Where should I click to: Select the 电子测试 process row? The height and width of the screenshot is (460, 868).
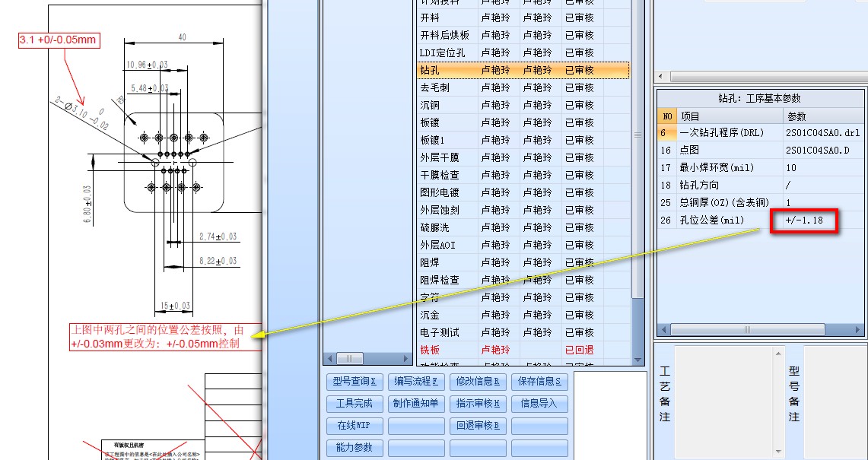point(523,333)
